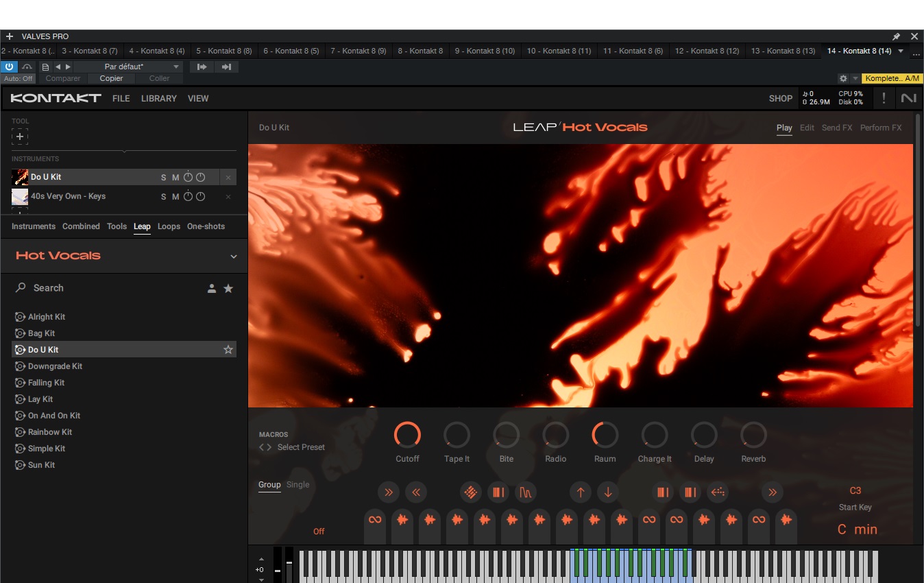The height and width of the screenshot is (583, 924).
Task: Filter presets by favorites star
Action: 228,289
